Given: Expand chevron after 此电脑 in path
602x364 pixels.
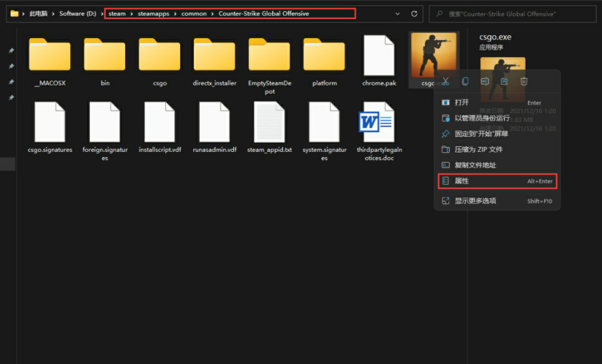Looking at the screenshot, I should click(x=53, y=14).
